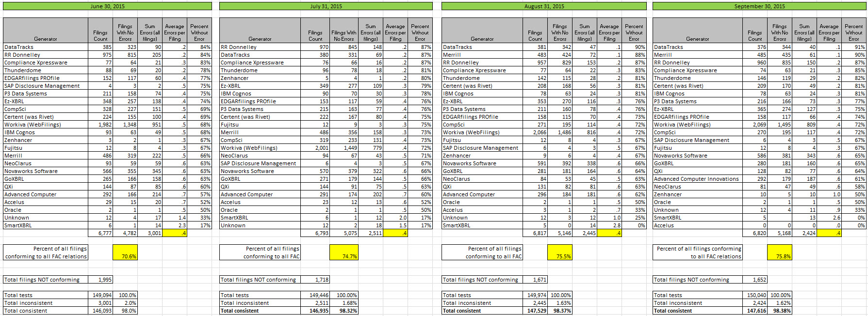Select the 1,718 not conforming value
Screen dimensions: 868x316
[315, 280]
